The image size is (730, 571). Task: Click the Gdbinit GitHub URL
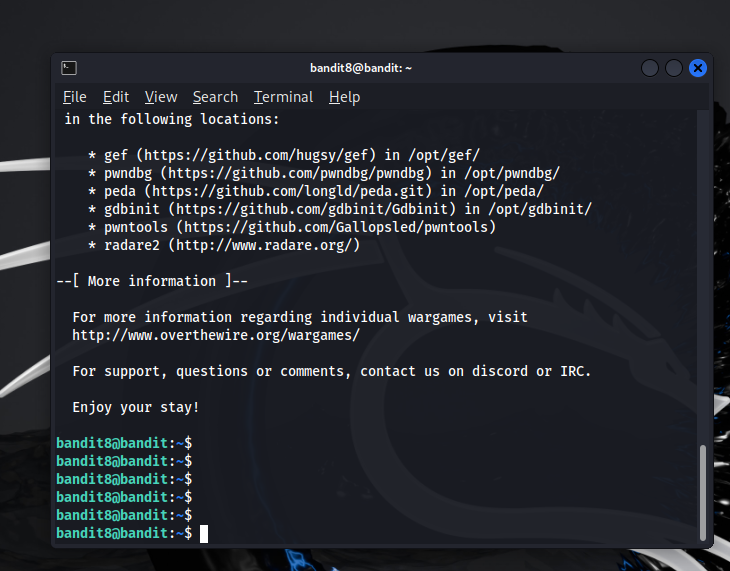pyautogui.click(x=316, y=209)
